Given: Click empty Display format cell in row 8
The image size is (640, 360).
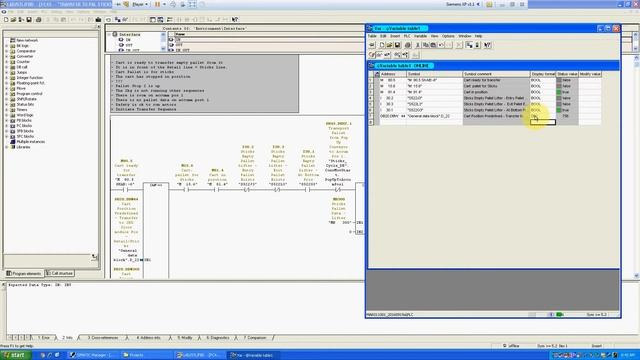Looking at the screenshot, I should pyautogui.click(x=543, y=122).
